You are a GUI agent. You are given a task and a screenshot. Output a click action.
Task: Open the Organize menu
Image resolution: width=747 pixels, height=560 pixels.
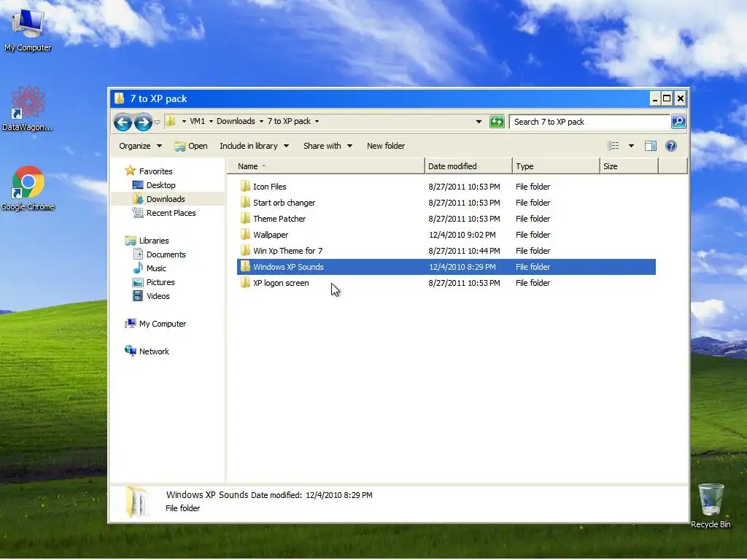[x=140, y=146]
